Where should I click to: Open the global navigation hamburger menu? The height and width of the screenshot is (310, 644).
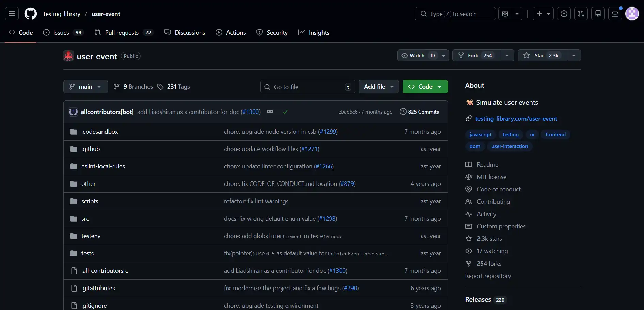coord(11,14)
